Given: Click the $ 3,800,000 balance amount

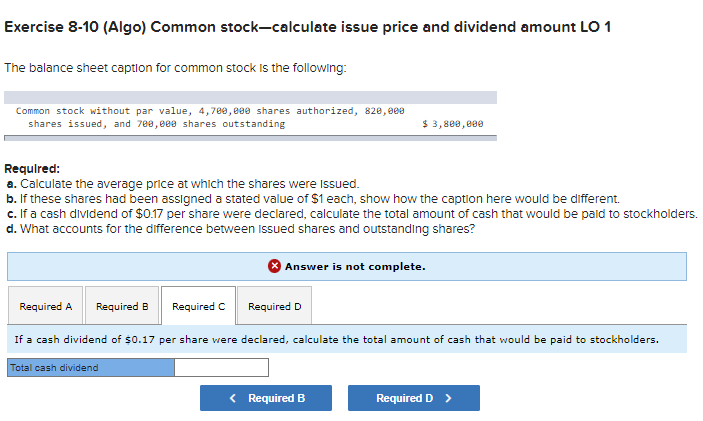Looking at the screenshot, I should 452,124.
